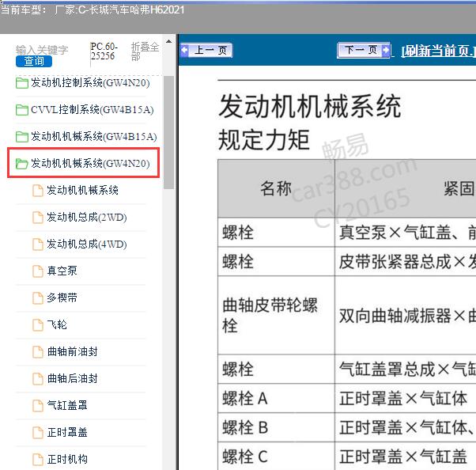The height and width of the screenshot is (470, 476).
Task: Click the 名称 table column header
Action: (x=276, y=188)
